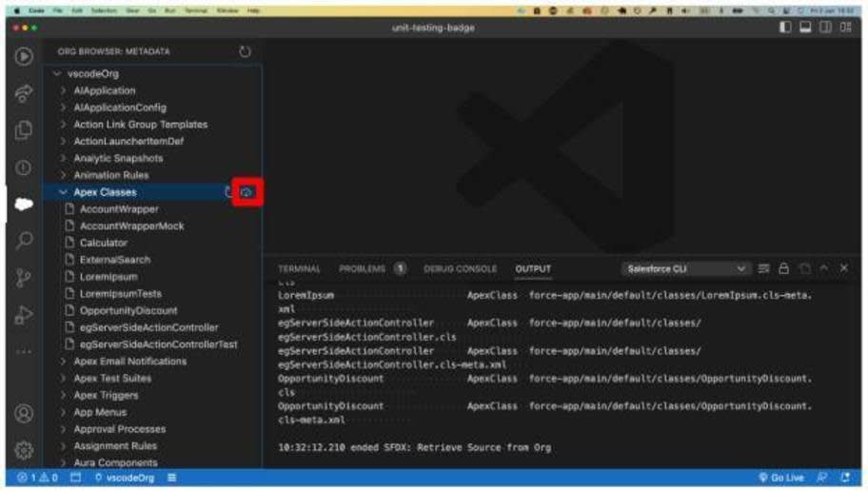Screen dimensions: 868x491
Task: Toggle primary side bar visibility
Action: point(785,28)
